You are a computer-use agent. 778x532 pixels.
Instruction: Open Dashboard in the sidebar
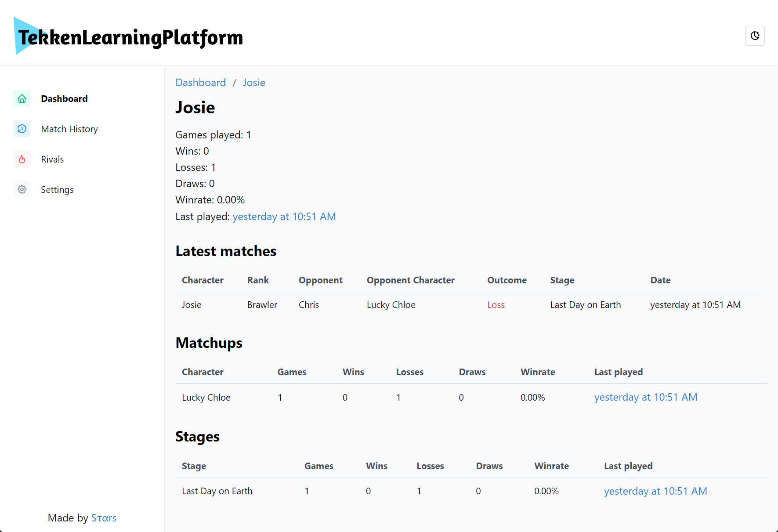pos(64,98)
